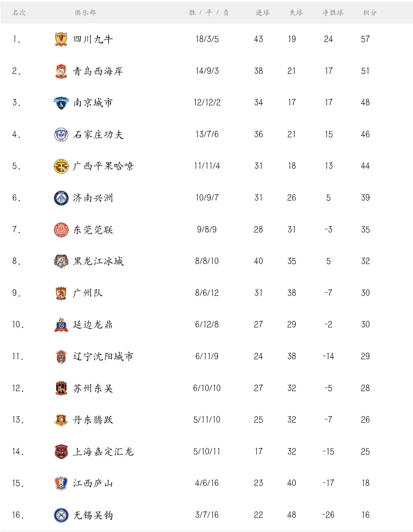This screenshot has width=413, height=532.
Task: Click the 广州队 club badge
Action: (x=61, y=293)
